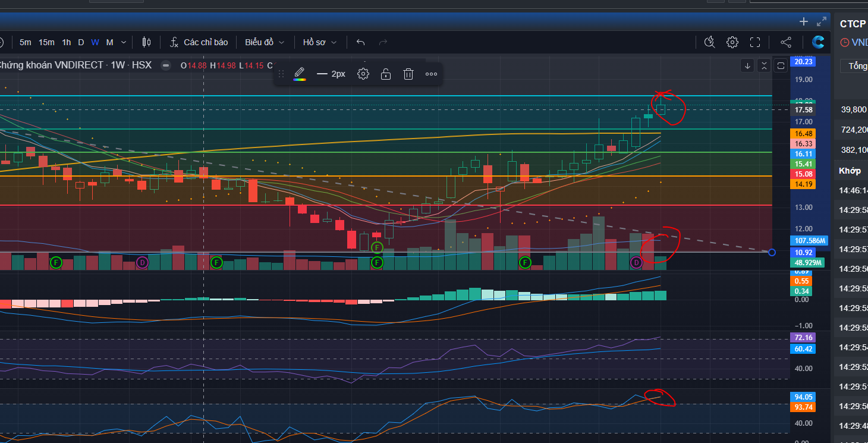Click the green 15.41 price label
Screen dimensions: 868x443
point(803,164)
